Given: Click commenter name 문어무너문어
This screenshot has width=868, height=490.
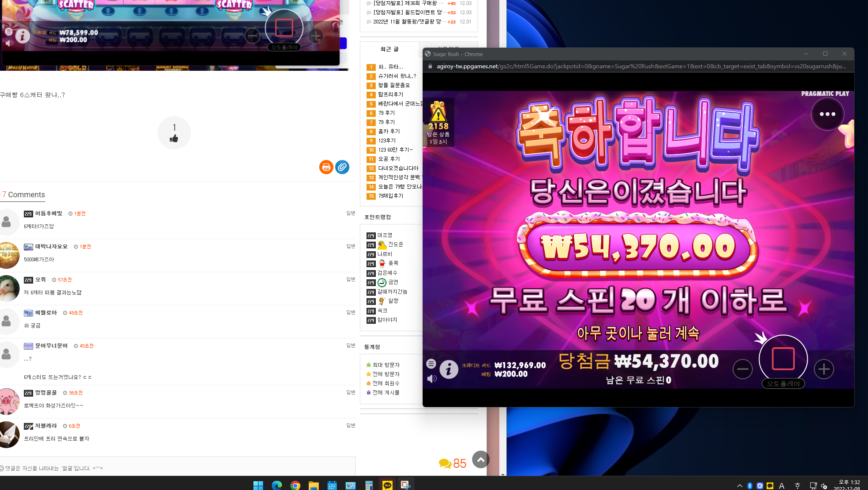Looking at the screenshot, I should tap(51, 346).
